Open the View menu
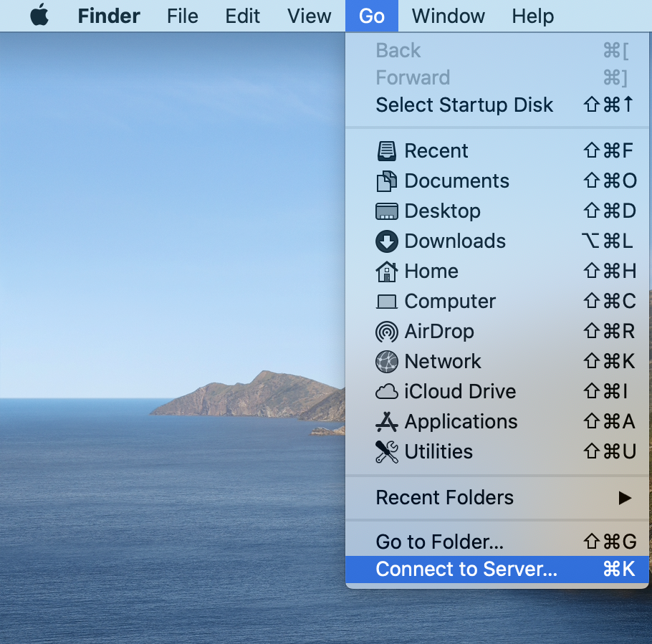The height and width of the screenshot is (644, 652). pyautogui.click(x=309, y=16)
